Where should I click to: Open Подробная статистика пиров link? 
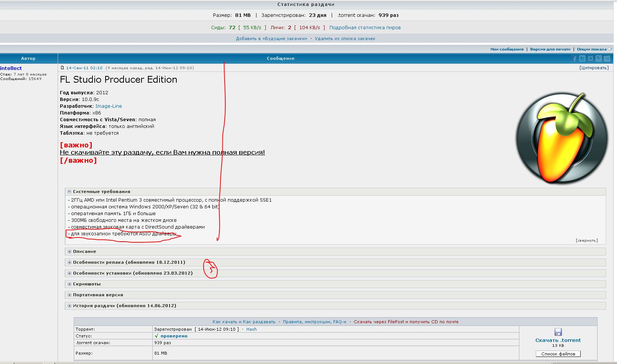pyautogui.click(x=365, y=28)
